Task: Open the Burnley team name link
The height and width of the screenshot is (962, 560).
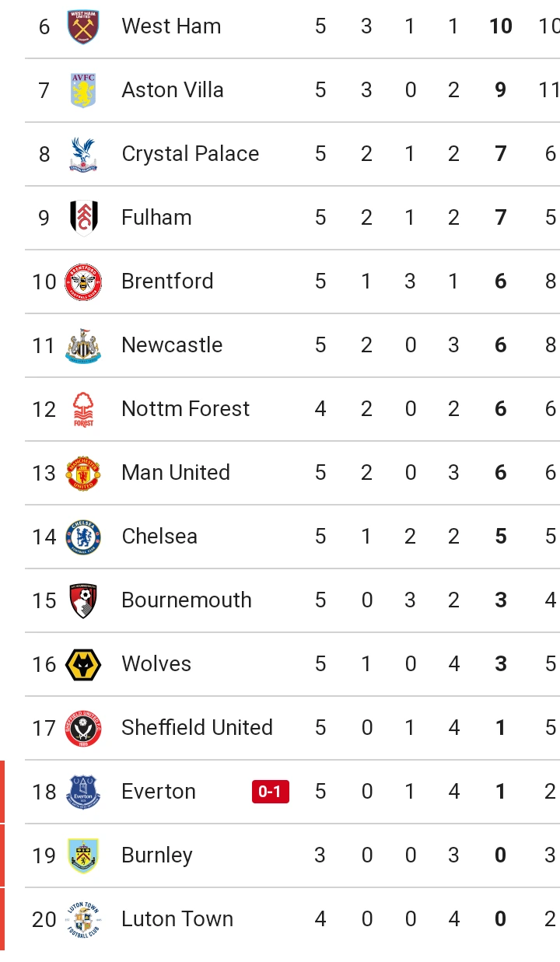Action: pyautogui.click(x=157, y=855)
